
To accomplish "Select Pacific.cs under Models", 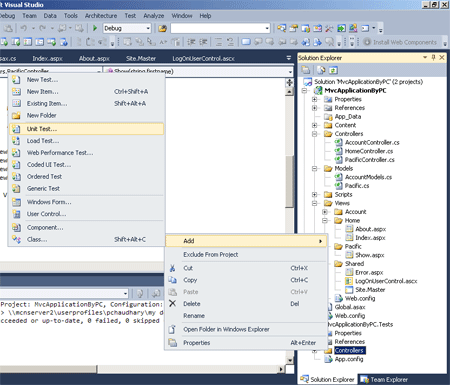I will (x=357, y=186).
